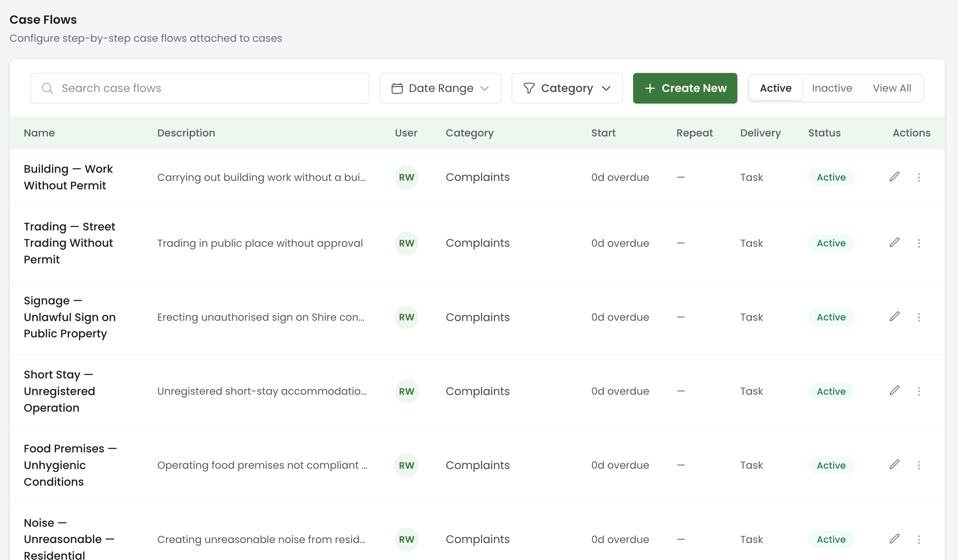The width and height of the screenshot is (958, 560).
Task: Click pencil icon for Signage — Unlawful Sign row
Action: pos(894,317)
